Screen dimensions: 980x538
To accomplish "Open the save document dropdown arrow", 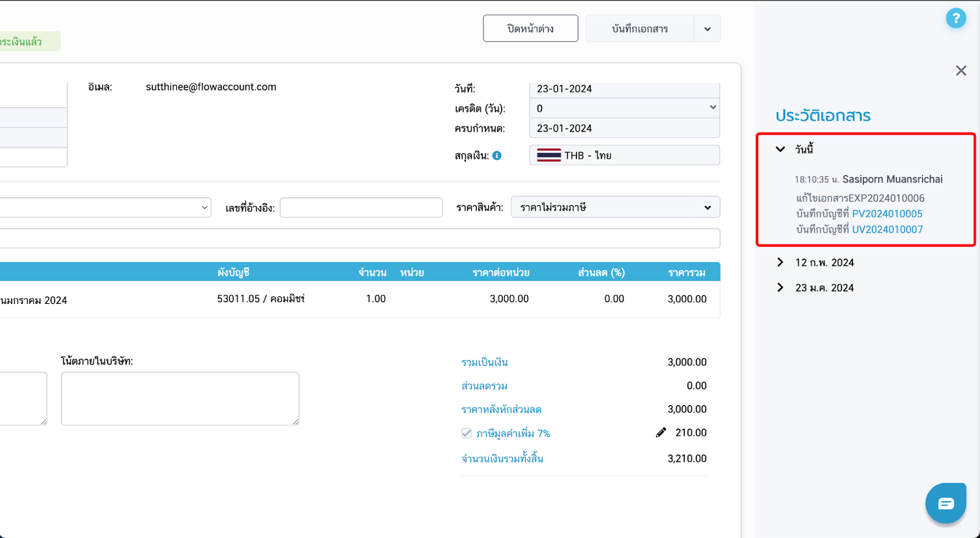I will (x=707, y=29).
